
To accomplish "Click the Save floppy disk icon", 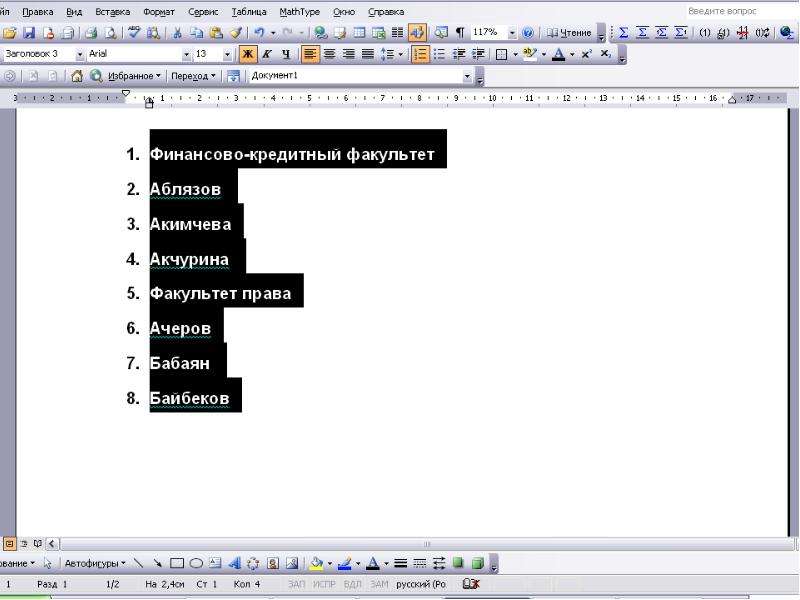I will pyautogui.click(x=29, y=33).
